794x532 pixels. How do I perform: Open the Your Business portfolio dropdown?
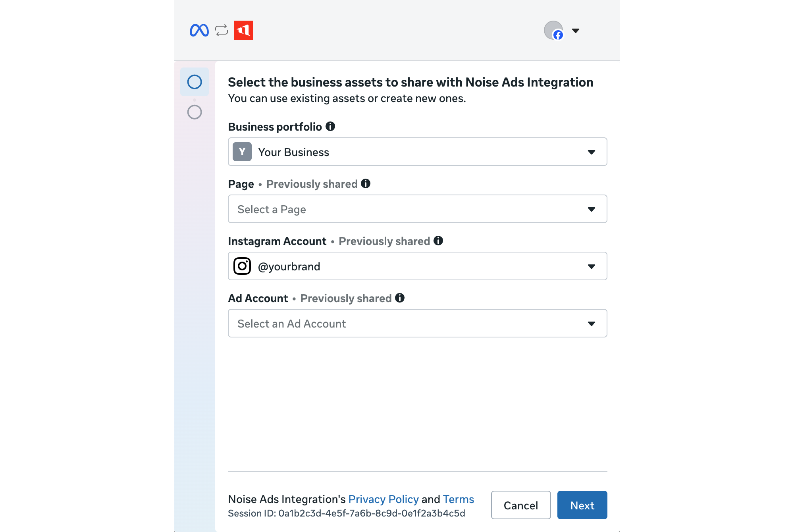[x=418, y=152]
